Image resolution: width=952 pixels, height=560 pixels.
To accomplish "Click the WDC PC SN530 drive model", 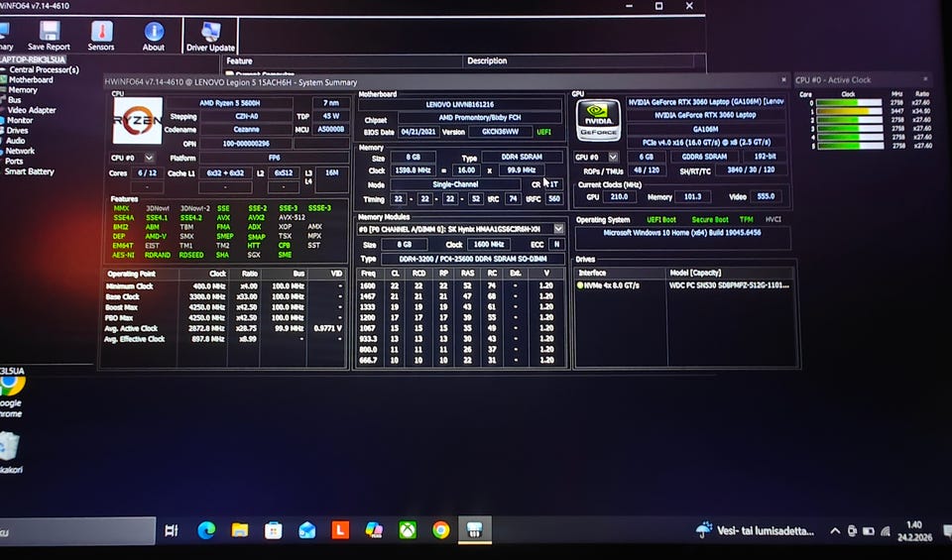I will pyautogui.click(x=729, y=285).
